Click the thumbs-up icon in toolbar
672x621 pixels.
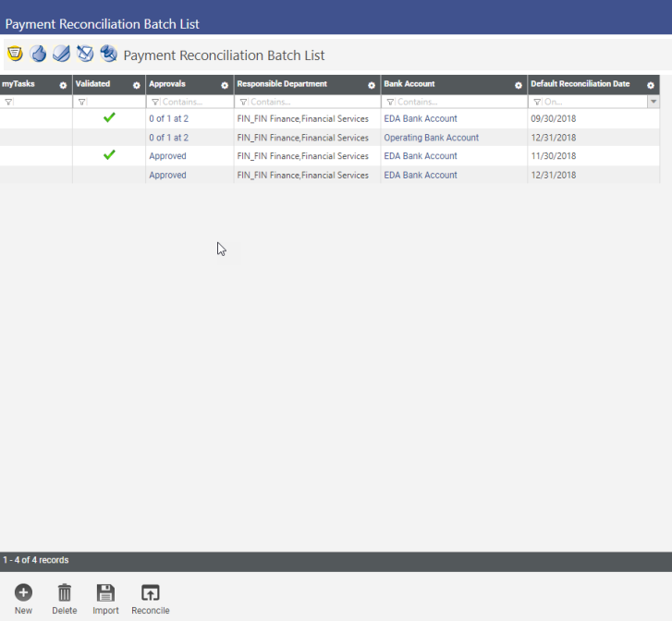[x=38, y=54]
